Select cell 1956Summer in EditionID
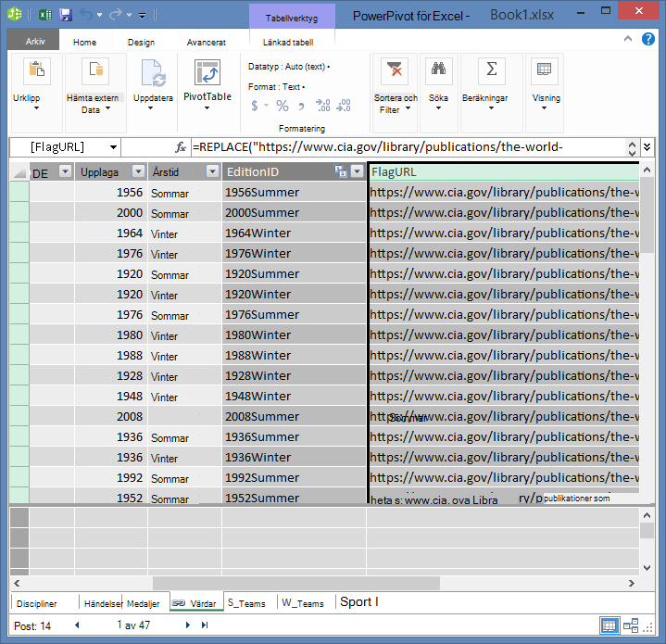The height and width of the screenshot is (644, 666). tap(294, 193)
